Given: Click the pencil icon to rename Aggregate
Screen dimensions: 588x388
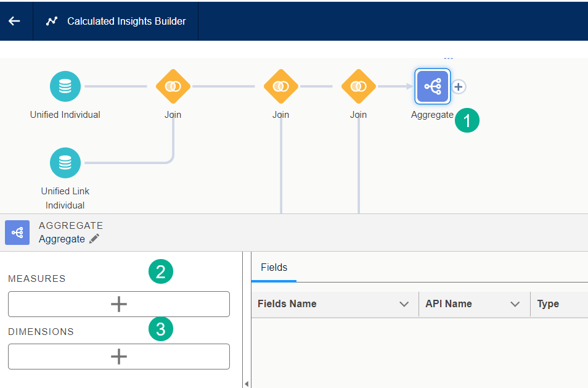Looking at the screenshot, I should click(94, 239).
